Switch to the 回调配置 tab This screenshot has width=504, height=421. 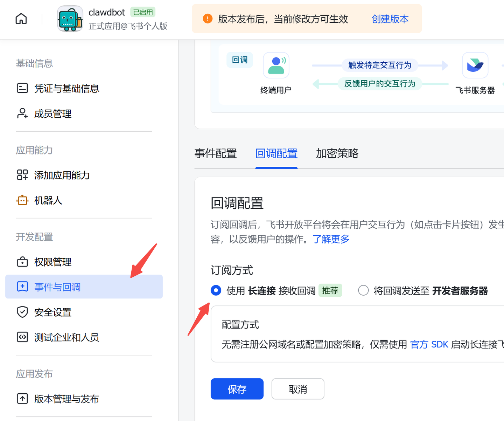click(276, 153)
